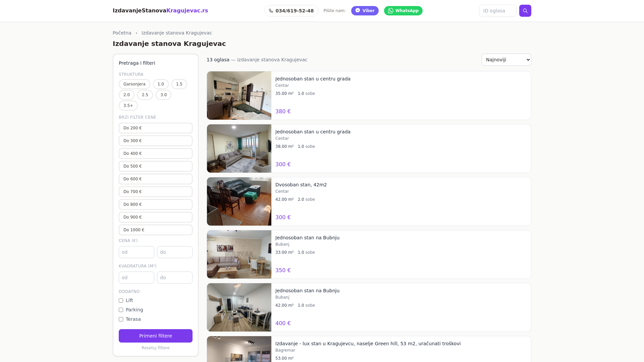Apply the Do 500 € quick price filter

point(155,166)
